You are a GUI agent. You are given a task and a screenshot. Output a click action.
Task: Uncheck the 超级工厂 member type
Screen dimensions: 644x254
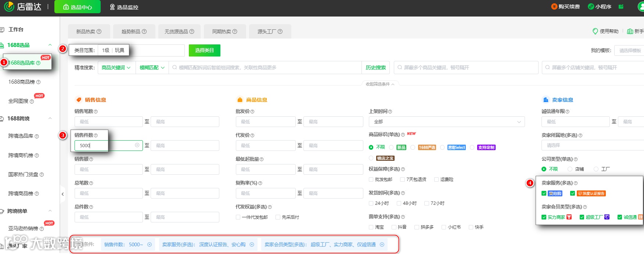pos(582,217)
